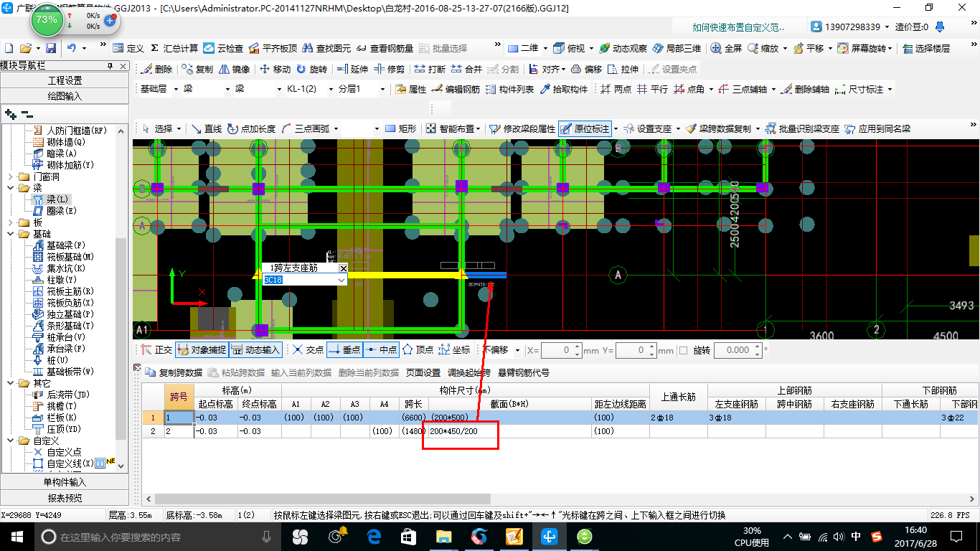Toggle 对象捕捉 object snap
980x551 pixels.
click(202, 350)
